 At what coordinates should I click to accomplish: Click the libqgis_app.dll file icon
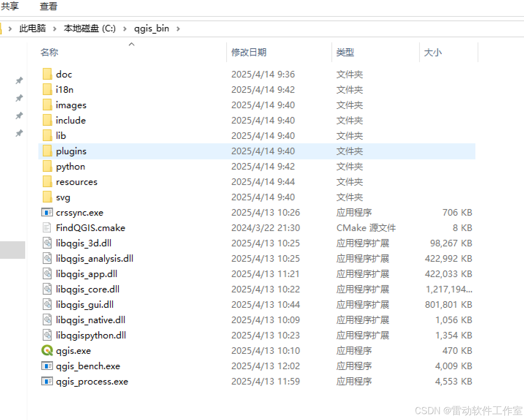click(47, 273)
